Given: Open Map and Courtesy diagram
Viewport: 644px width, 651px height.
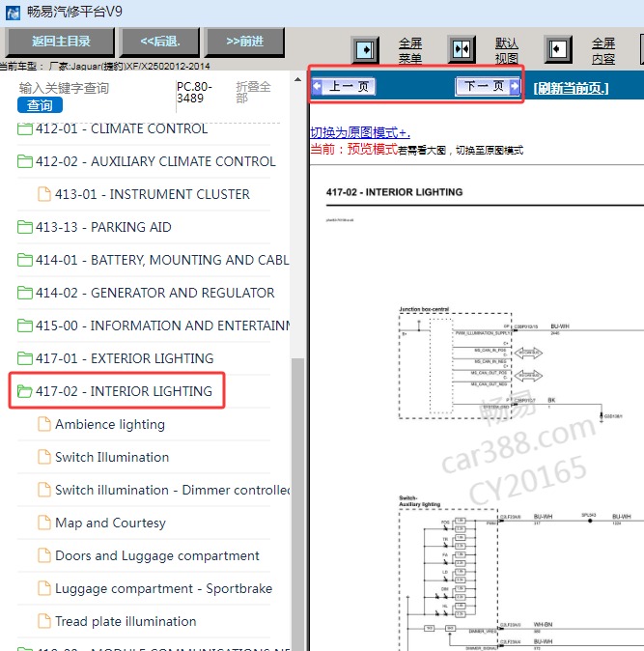Looking at the screenshot, I should 110,523.
